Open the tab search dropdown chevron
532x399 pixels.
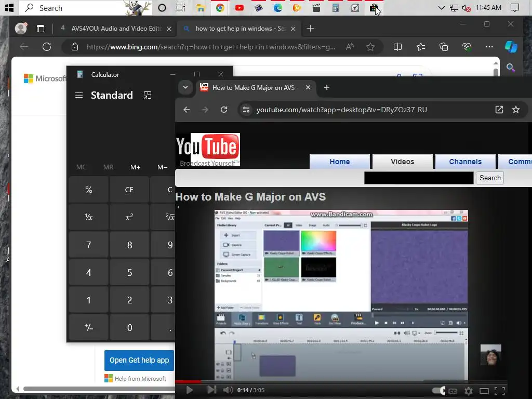pyautogui.click(x=185, y=87)
